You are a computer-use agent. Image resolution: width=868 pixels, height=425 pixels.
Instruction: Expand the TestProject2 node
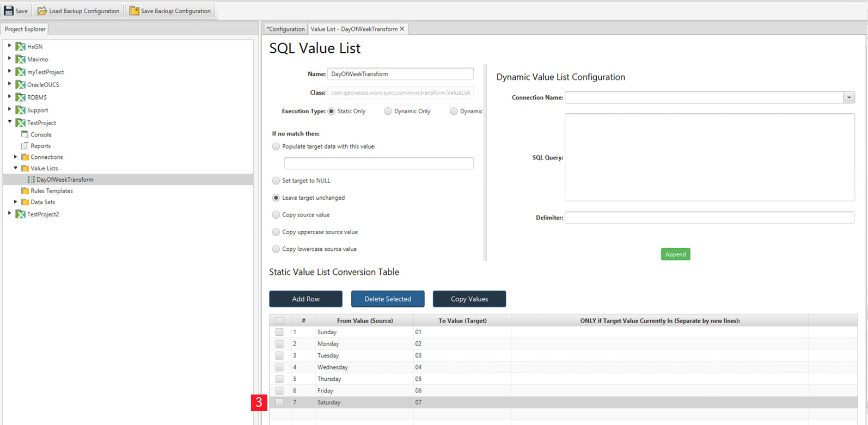coord(9,214)
